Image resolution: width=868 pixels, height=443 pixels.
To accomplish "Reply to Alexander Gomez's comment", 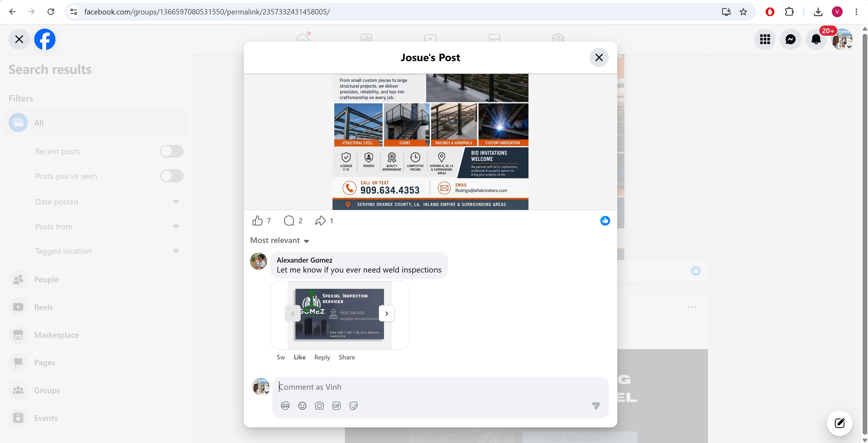I will [x=322, y=357].
